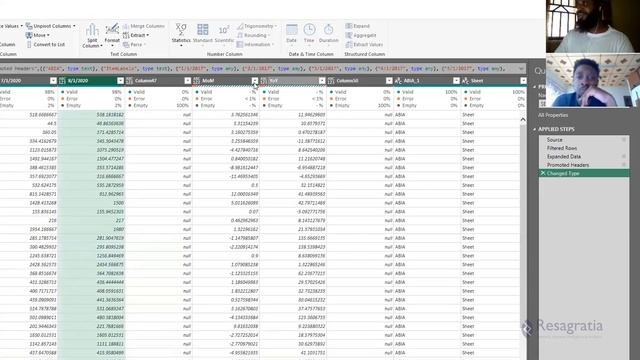Click the vertical scrollbar up arrow
Screen dimensions: 640x360
(x=523, y=120)
